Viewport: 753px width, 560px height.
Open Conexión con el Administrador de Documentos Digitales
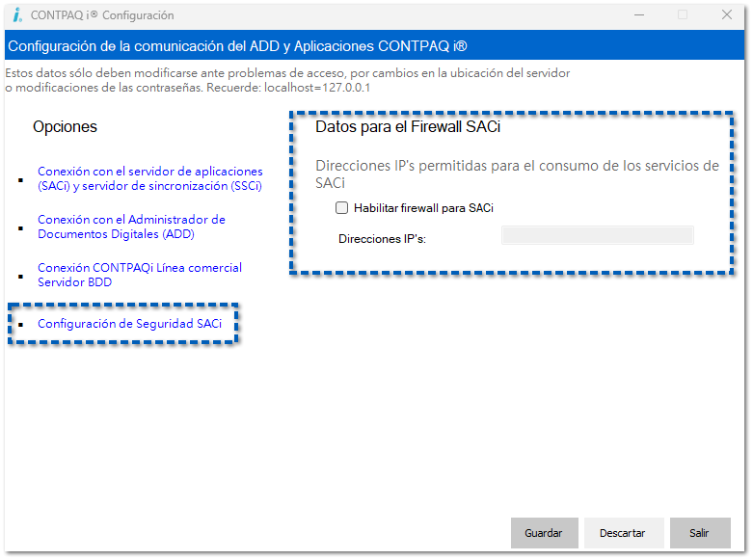pyautogui.click(x=131, y=227)
